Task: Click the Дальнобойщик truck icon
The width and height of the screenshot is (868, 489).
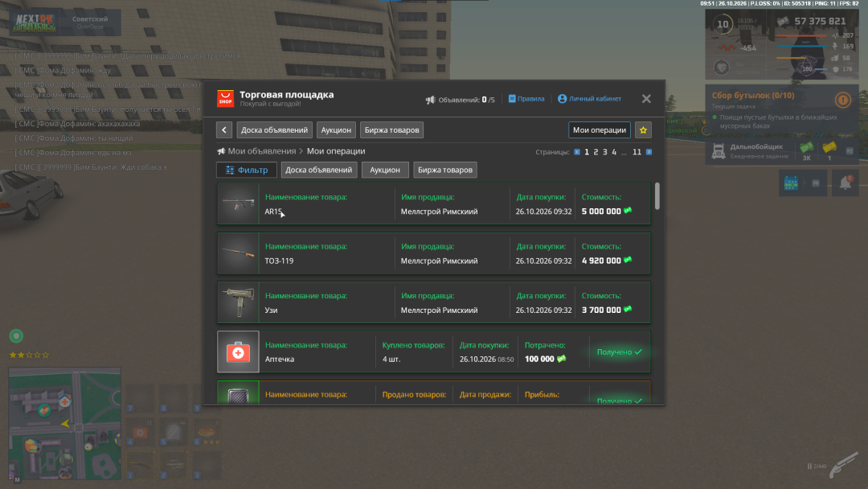Action: click(x=719, y=151)
